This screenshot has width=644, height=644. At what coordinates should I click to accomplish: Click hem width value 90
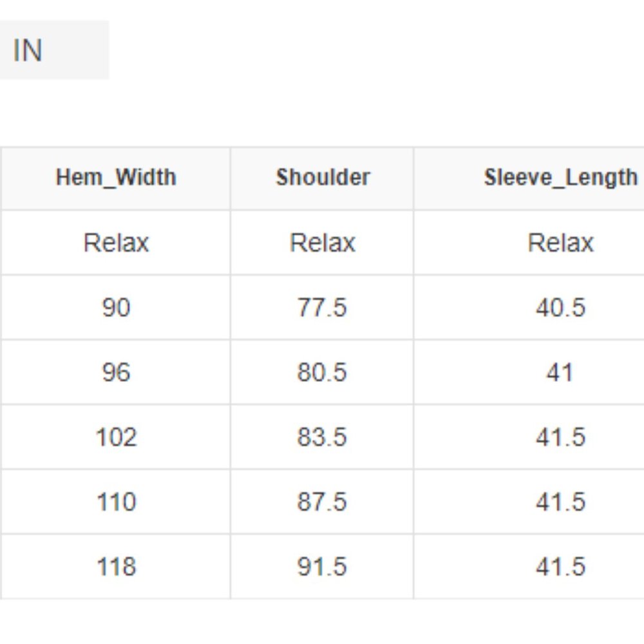tap(116, 307)
